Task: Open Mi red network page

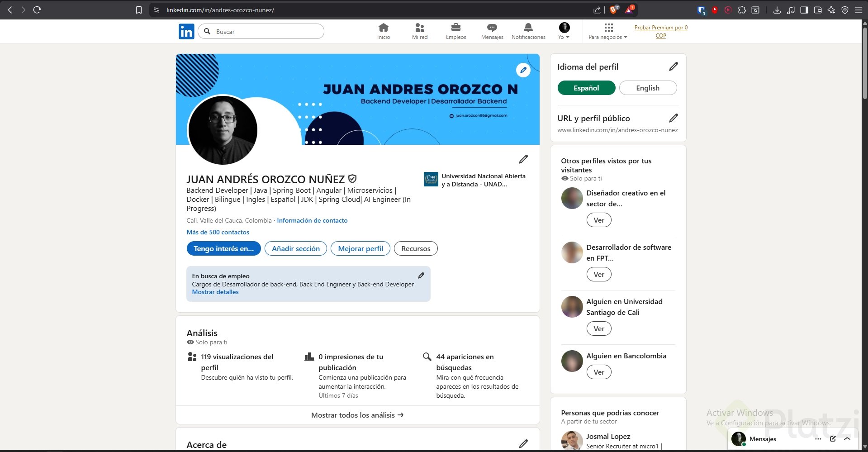Action: (x=420, y=31)
